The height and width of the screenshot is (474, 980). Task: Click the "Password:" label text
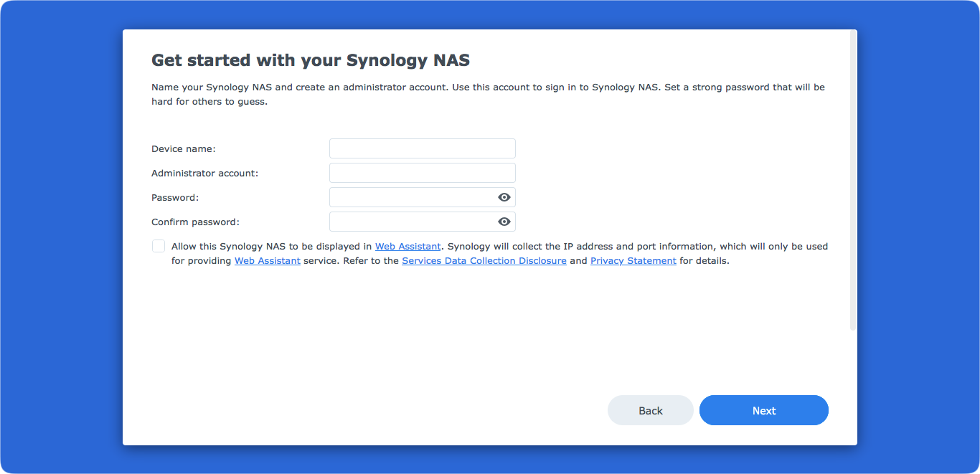pos(175,197)
